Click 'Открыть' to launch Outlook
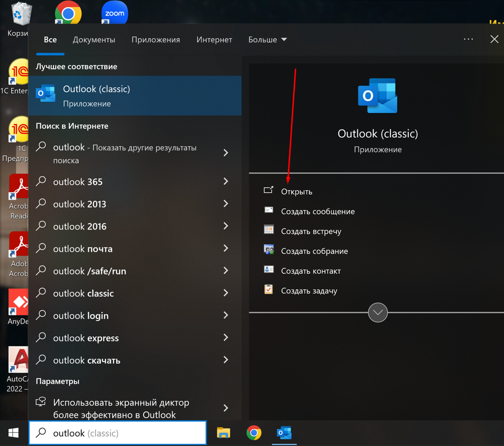This screenshot has width=504, height=446. click(x=296, y=192)
